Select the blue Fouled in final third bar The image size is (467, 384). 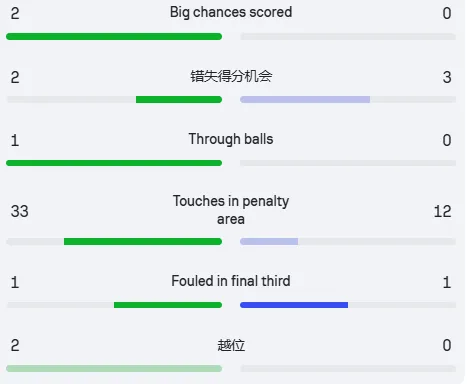coord(294,305)
